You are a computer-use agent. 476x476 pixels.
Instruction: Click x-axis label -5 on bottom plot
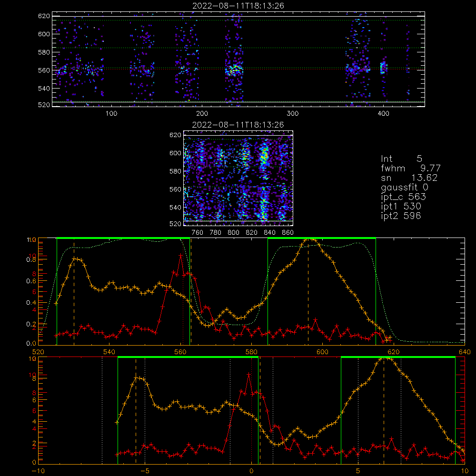(x=145, y=471)
